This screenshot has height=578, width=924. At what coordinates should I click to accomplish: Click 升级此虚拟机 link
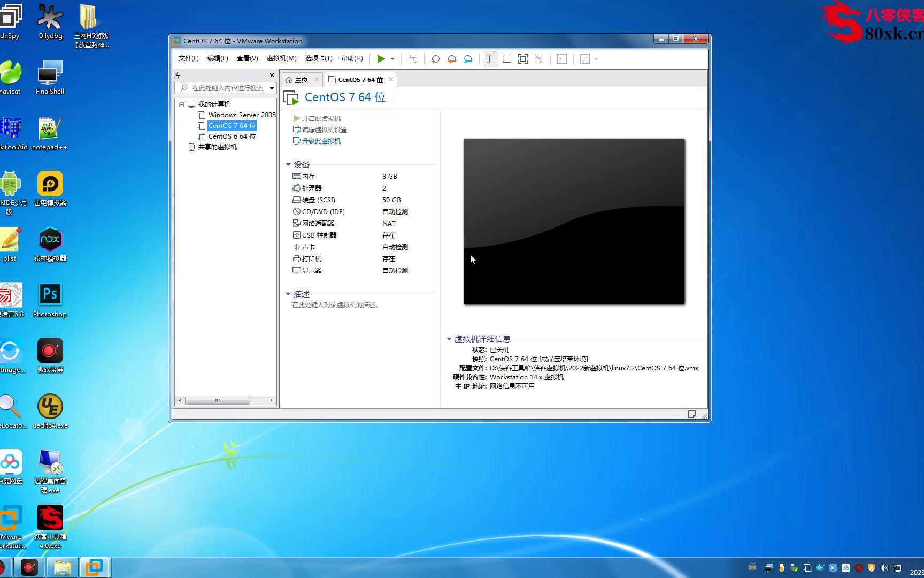click(x=317, y=141)
